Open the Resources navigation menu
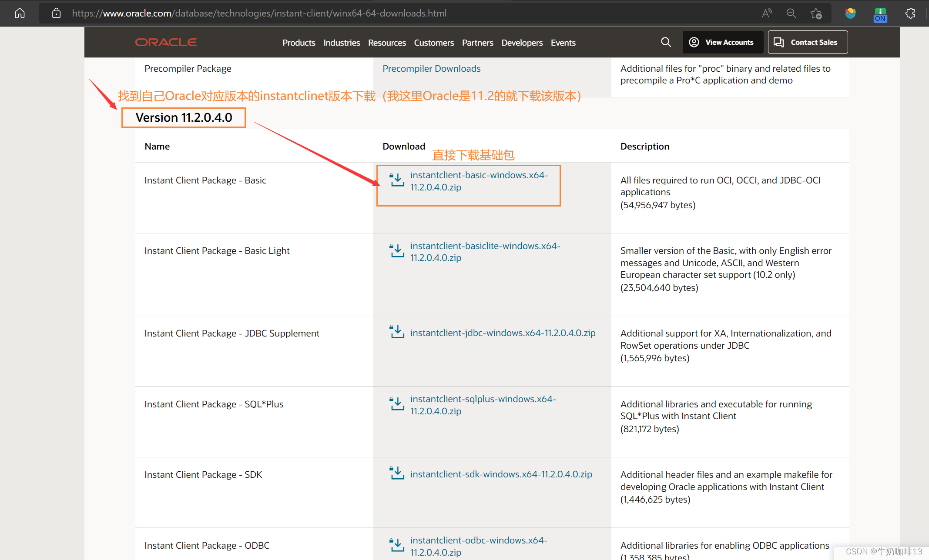Viewport: 929px width, 560px height. pos(387,43)
